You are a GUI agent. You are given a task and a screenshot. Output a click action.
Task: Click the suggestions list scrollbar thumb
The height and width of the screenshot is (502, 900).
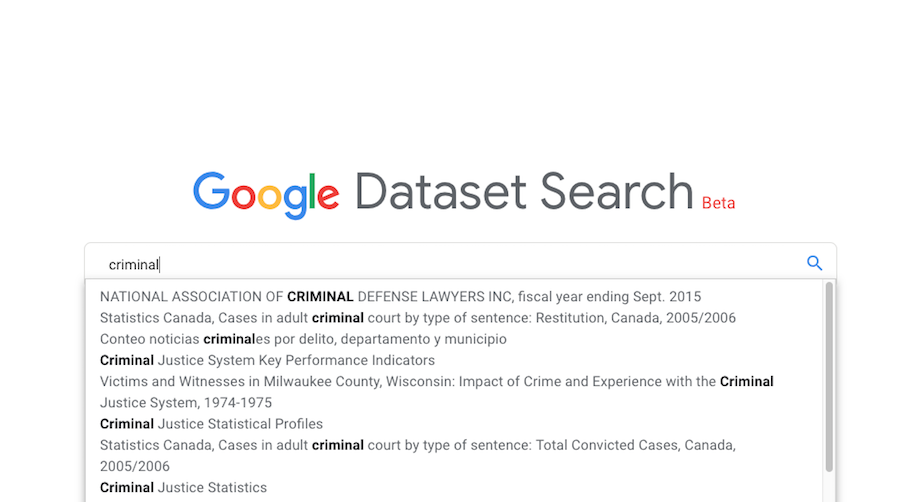point(828,375)
